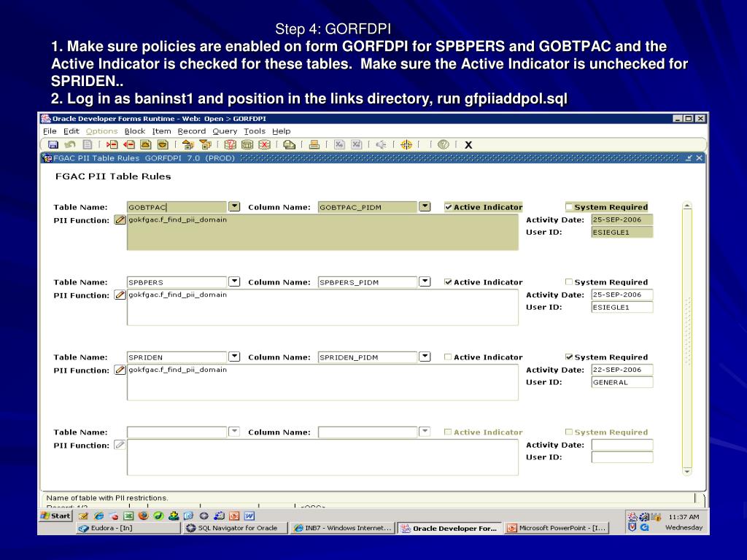
Task: Uncheck System Required for SPRIDEN
Action: pos(569,357)
